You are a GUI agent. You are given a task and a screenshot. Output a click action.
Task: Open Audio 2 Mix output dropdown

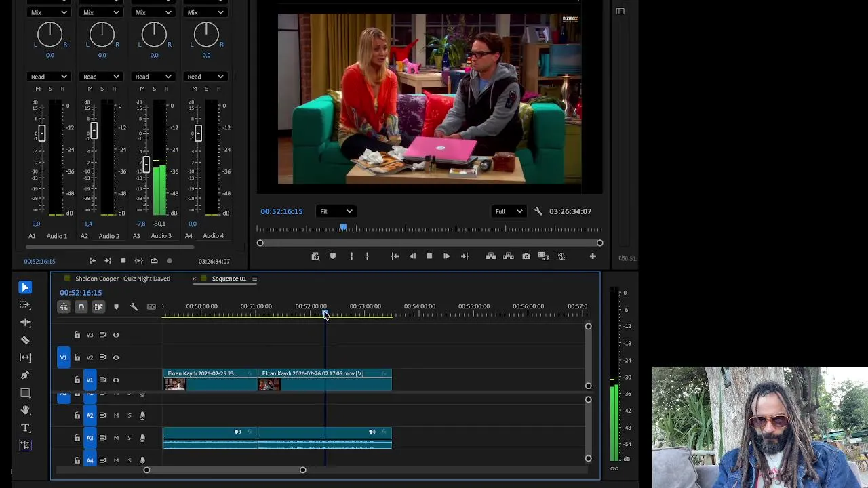[x=102, y=12]
